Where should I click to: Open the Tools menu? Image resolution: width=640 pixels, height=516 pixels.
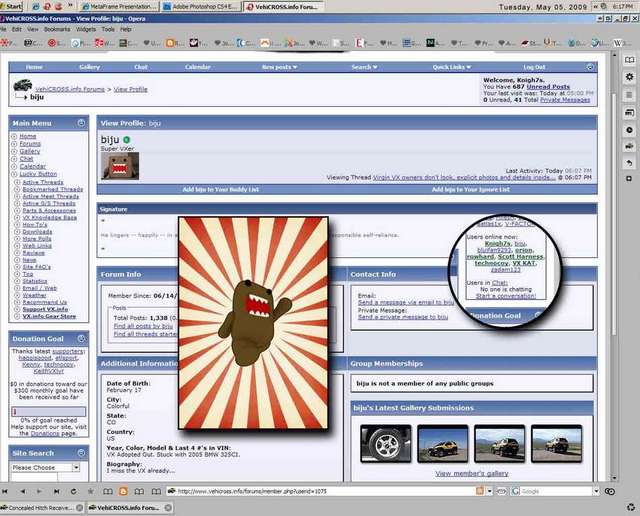[x=108, y=29]
